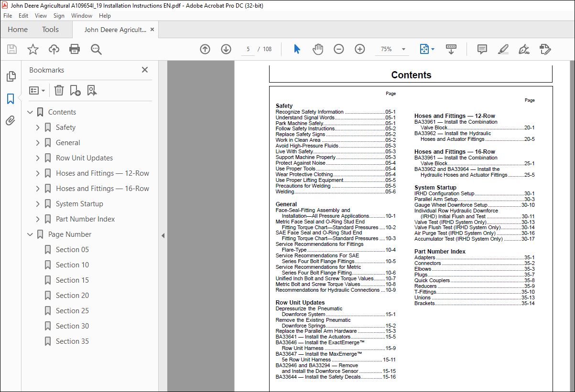The height and width of the screenshot is (392, 575).
Task: Click the read mode scrolling icon
Action: point(451,49)
